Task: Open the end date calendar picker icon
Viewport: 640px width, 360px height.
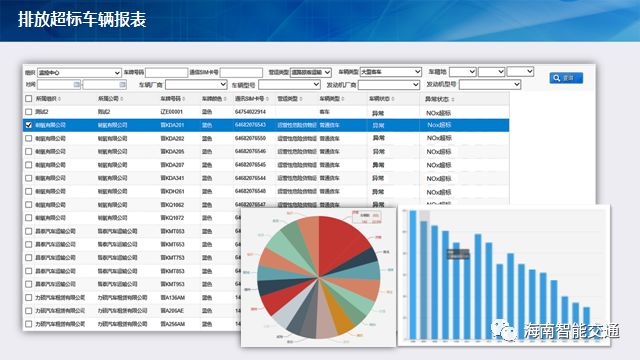Action: coord(122,84)
